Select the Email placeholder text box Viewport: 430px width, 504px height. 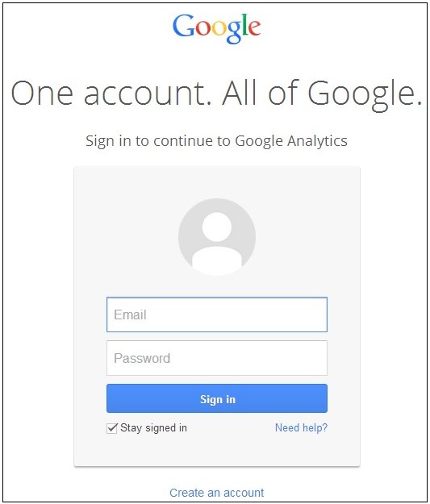[x=217, y=314]
